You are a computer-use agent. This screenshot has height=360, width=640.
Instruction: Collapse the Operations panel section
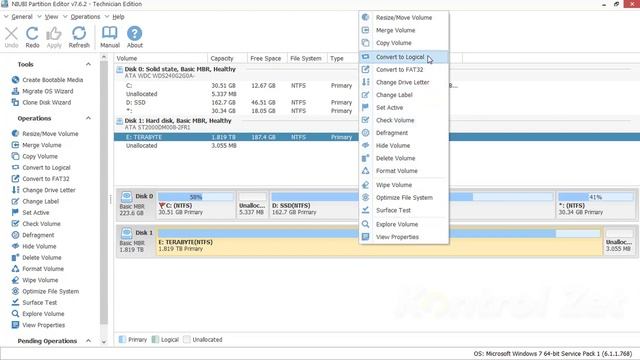click(88, 118)
